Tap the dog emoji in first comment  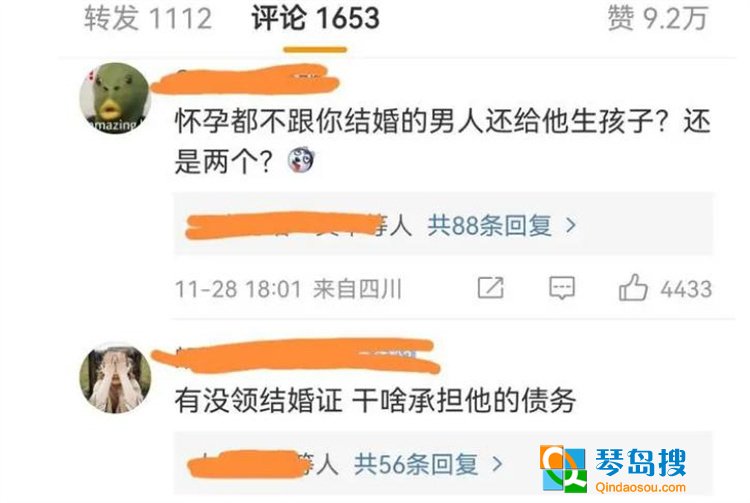tap(302, 160)
